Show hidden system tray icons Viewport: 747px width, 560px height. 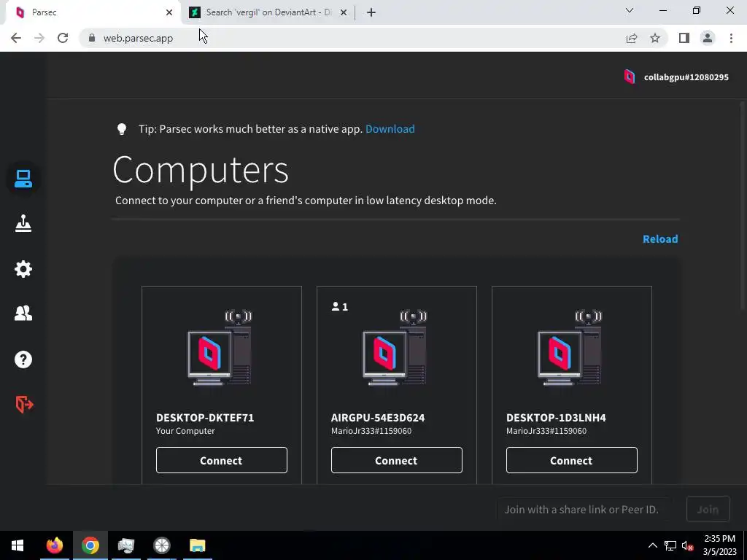click(x=653, y=545)
